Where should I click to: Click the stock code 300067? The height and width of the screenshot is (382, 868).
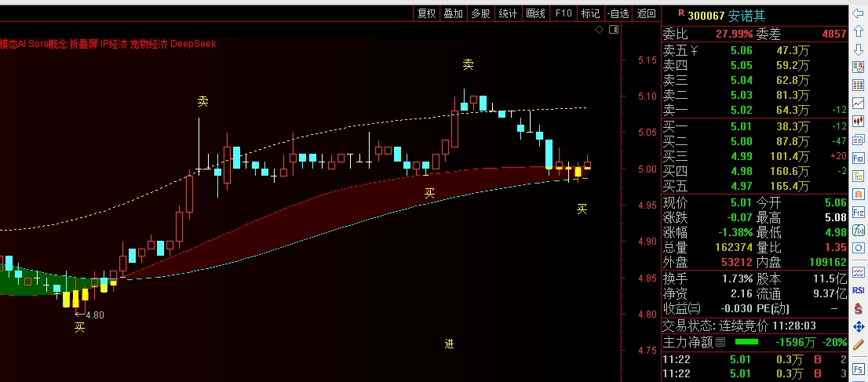(x=706, y=16)
